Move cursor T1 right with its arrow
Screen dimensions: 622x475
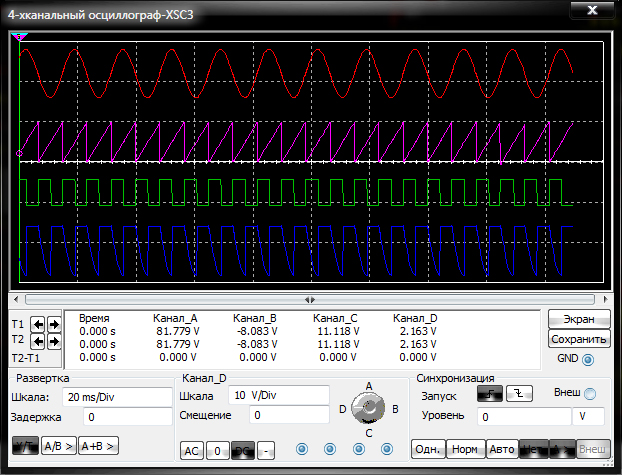54,325
